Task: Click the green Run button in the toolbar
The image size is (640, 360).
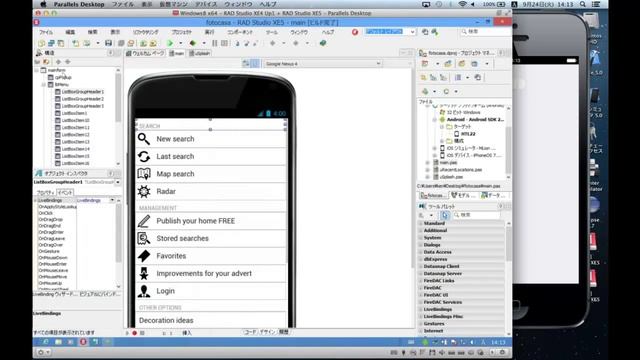Action: click(170, 43)
